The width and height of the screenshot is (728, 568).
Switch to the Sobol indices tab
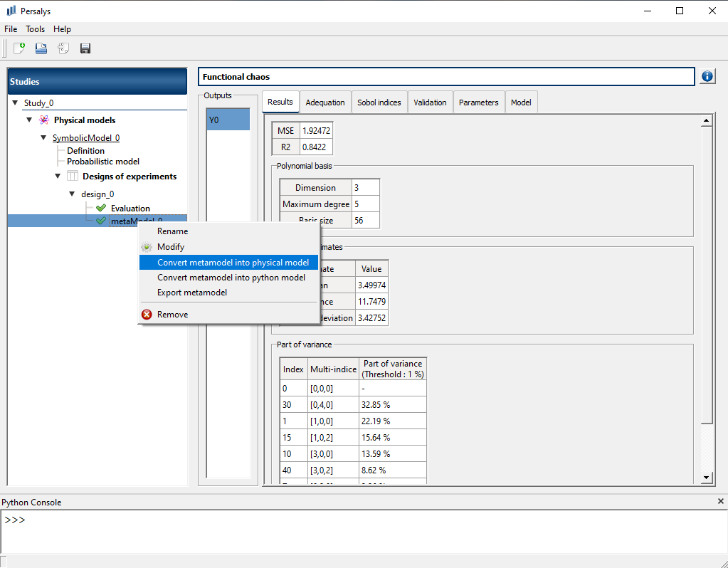coord(379,102)
